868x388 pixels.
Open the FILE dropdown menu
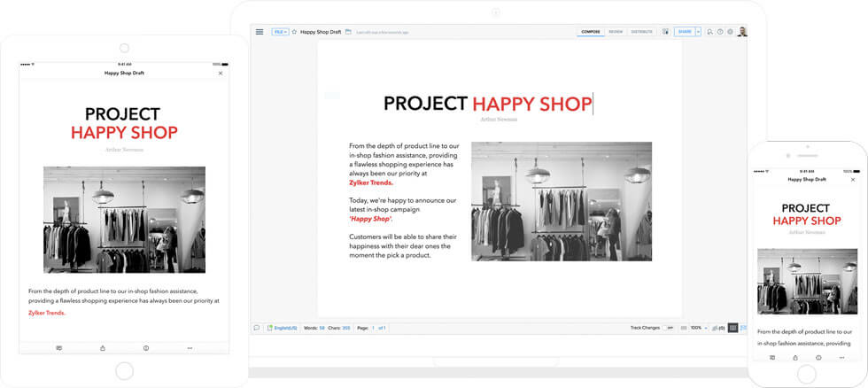click(280, 32)
